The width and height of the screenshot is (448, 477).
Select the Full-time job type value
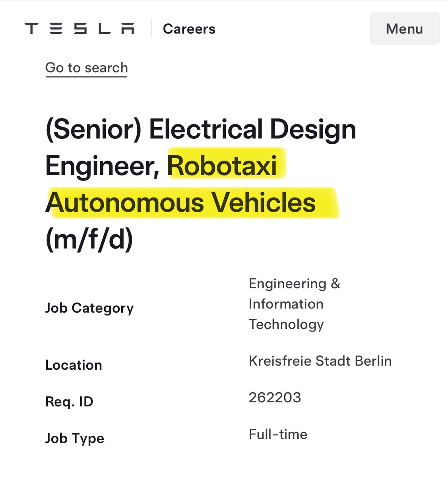(x=277, y=434)
